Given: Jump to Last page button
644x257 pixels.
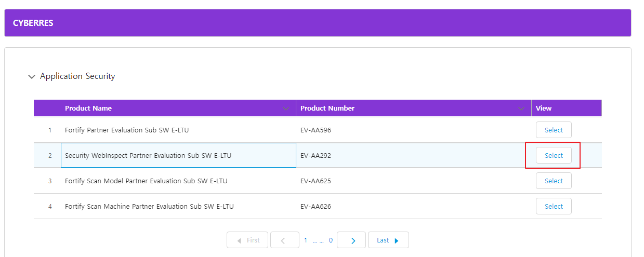Looking at the screenshot, I should 388,240.
